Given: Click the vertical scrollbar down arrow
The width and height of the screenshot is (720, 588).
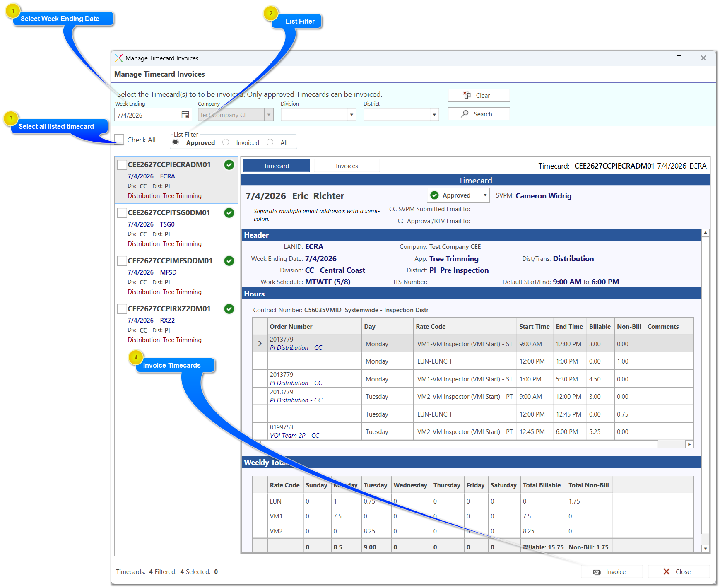Looking at the screenshot, I should tap(706, 548).
